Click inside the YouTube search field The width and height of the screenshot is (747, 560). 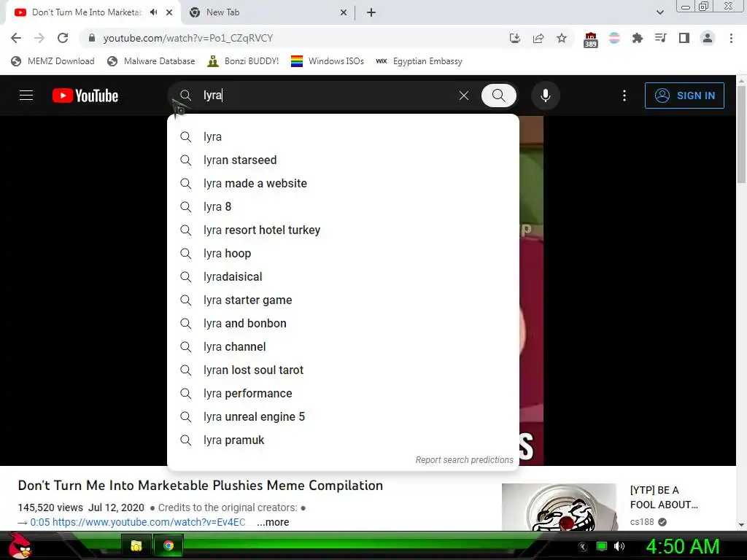coord(329,96)
